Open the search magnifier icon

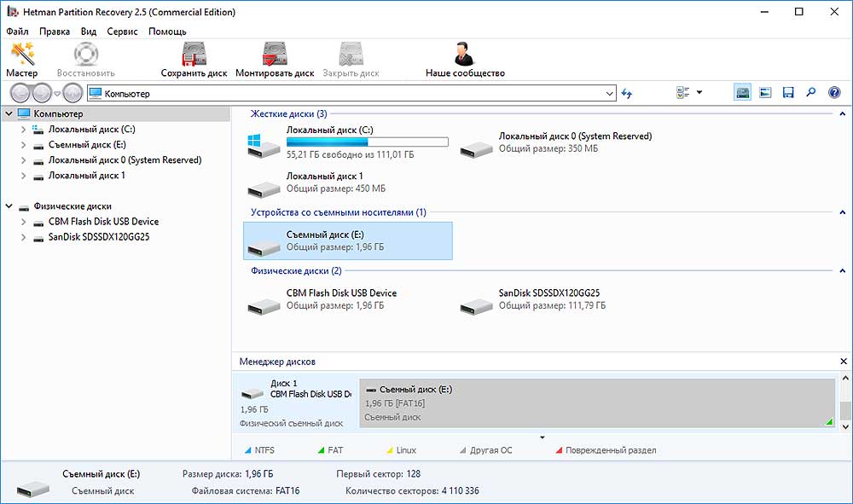click(x=811, y=92)
